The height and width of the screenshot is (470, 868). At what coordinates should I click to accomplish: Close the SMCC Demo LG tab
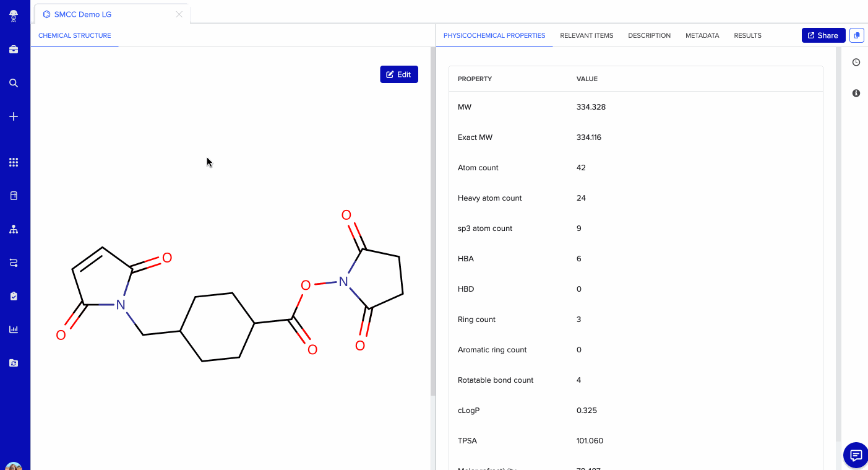[x=179, y=14]
